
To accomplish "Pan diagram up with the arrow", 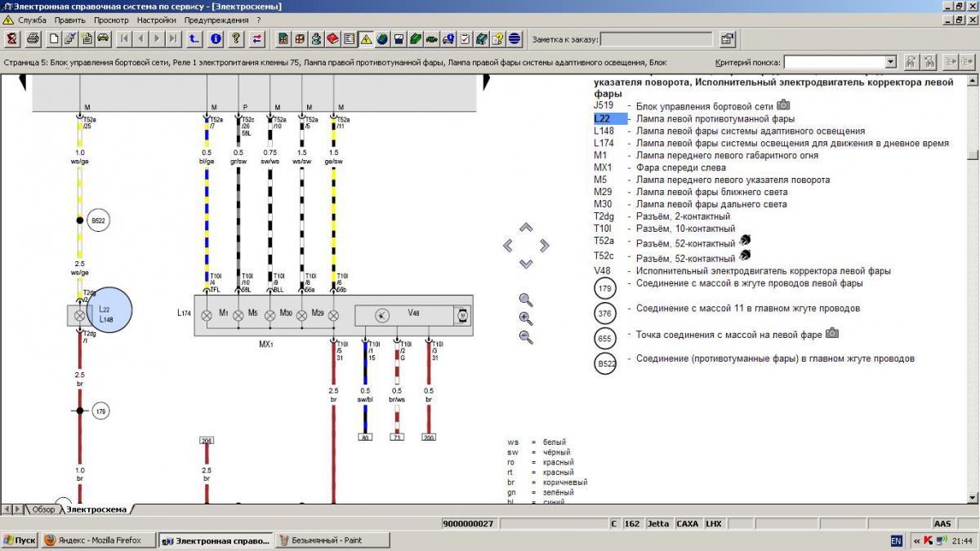I will [x=526, y=228].
